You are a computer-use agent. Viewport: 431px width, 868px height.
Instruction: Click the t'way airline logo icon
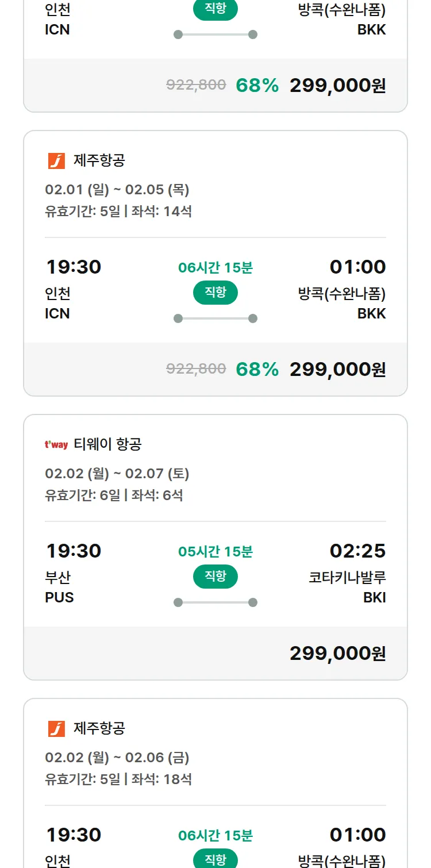tap(56, 444)
